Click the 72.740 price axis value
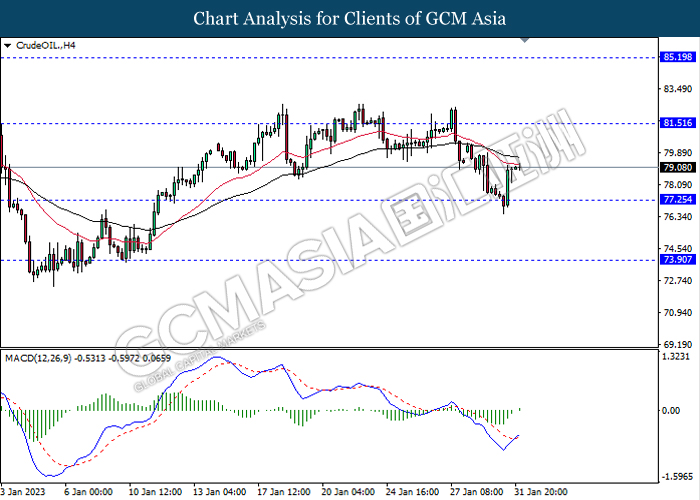 coord(678,281)
